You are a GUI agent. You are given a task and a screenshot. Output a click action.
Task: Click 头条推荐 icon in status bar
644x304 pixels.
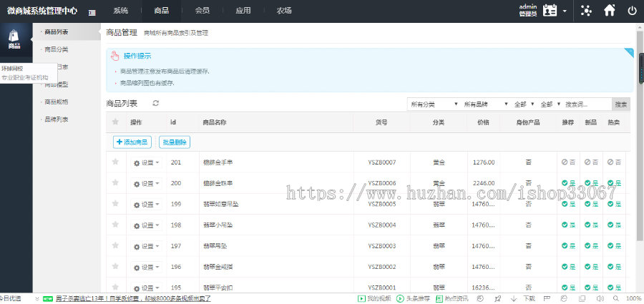coord(400,299)
